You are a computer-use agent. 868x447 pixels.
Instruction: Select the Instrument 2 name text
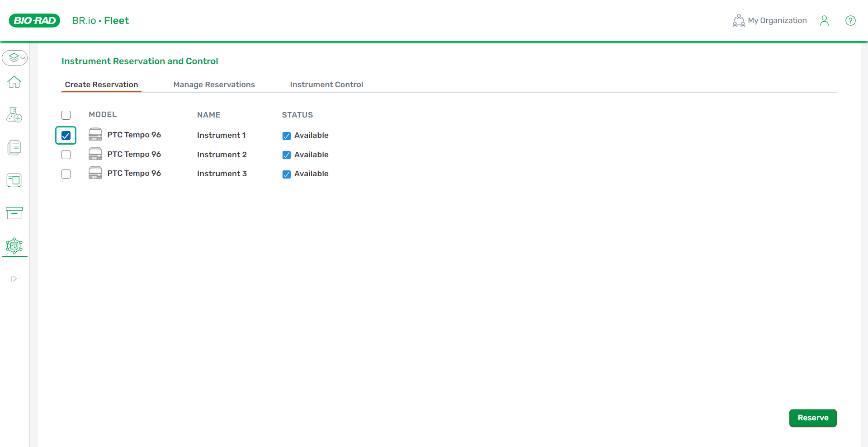(222, 155)
